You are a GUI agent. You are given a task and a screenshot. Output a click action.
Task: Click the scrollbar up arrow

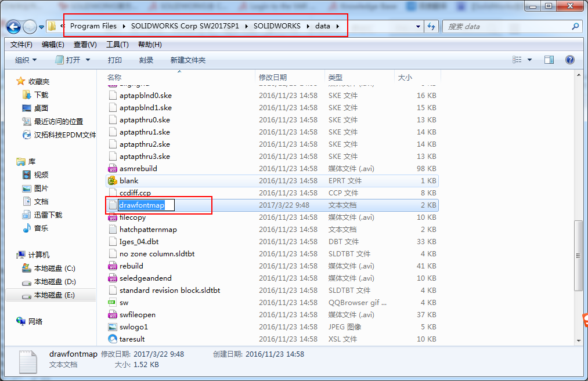[578, 75]
